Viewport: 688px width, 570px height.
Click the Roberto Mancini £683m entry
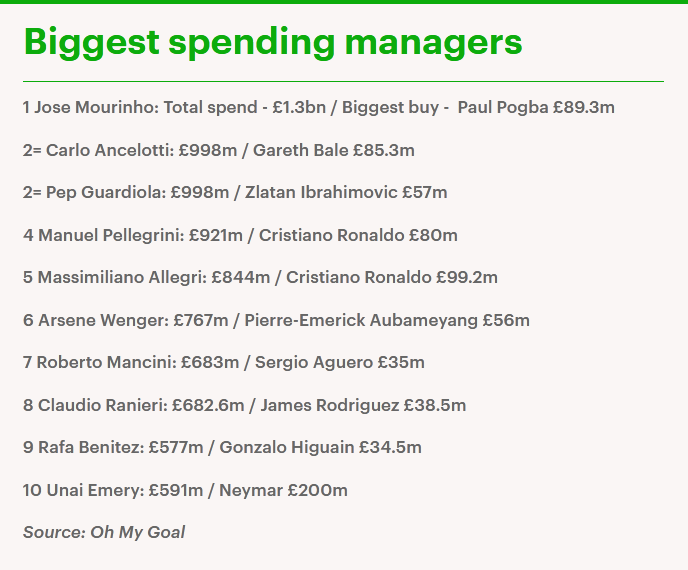point(224,362)
